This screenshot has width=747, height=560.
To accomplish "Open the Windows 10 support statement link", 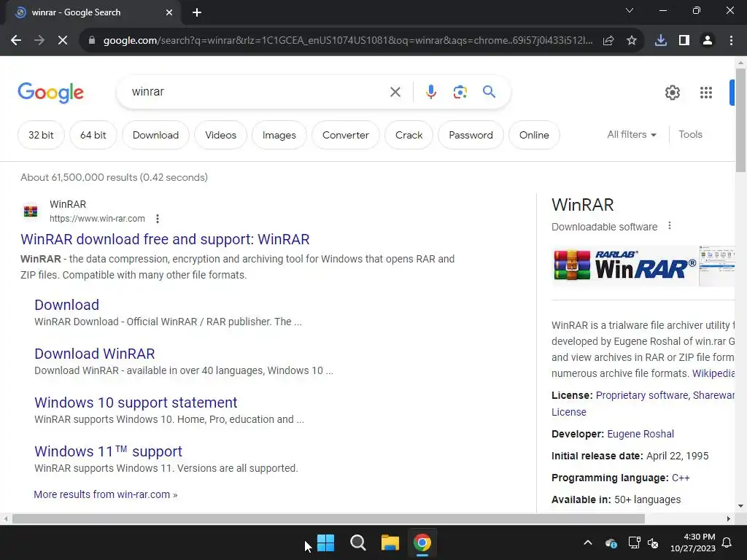I will [136, 402].
